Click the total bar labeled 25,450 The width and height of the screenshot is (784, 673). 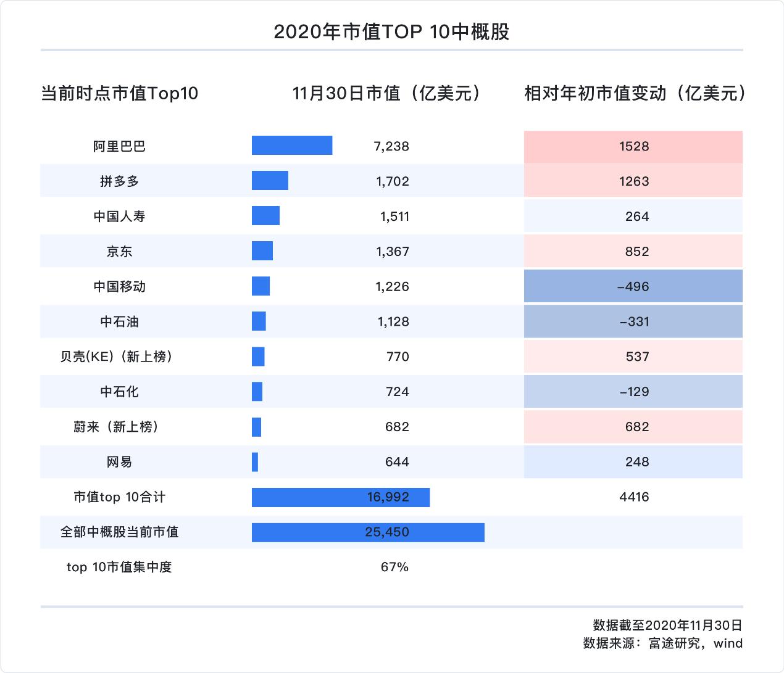tap(368, 532)
